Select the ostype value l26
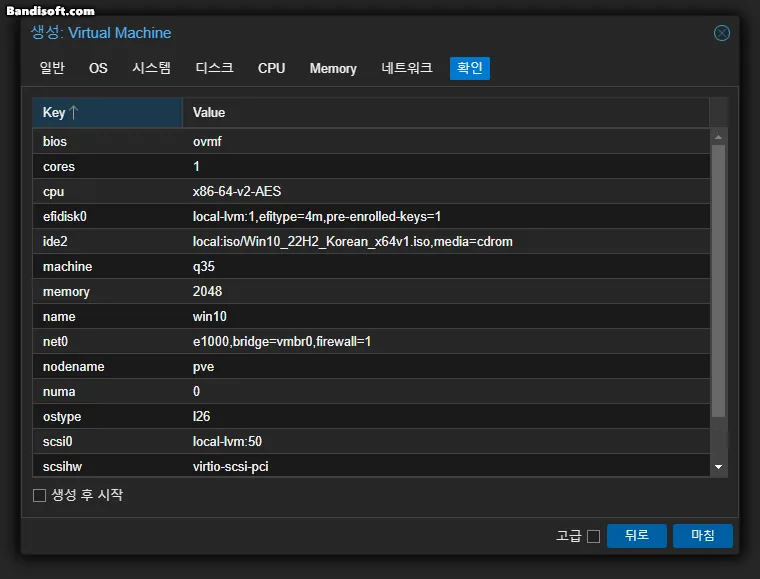 (201, 416)
